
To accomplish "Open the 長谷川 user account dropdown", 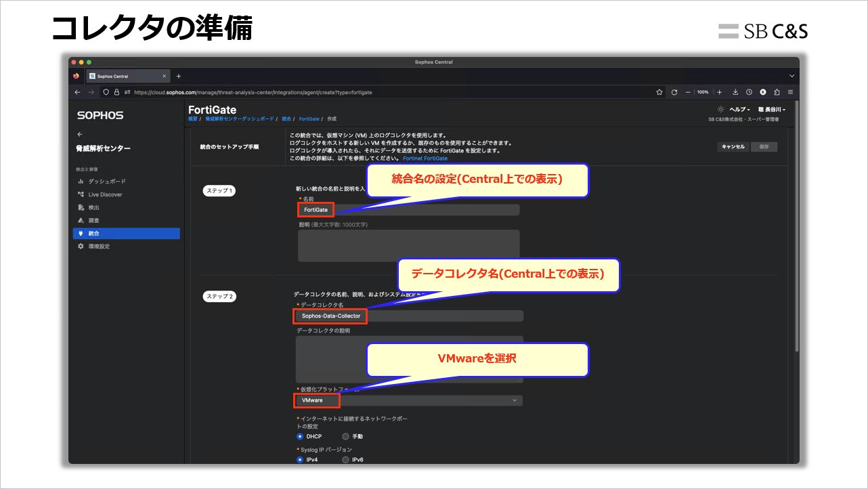I will [771, 109].
